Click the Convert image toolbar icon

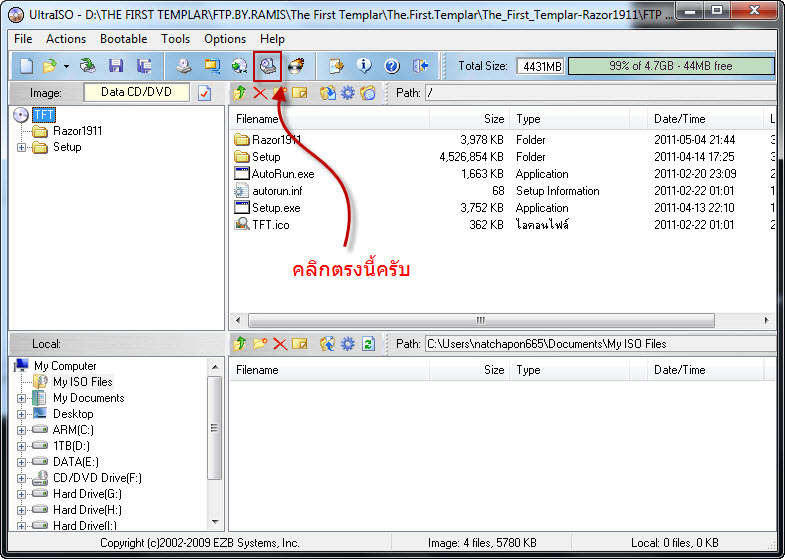pos(239,66)
